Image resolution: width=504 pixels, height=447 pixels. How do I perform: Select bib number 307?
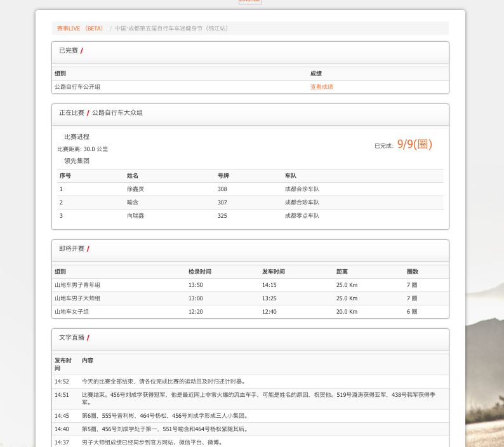pyautogui.click(x=222, y=203)
